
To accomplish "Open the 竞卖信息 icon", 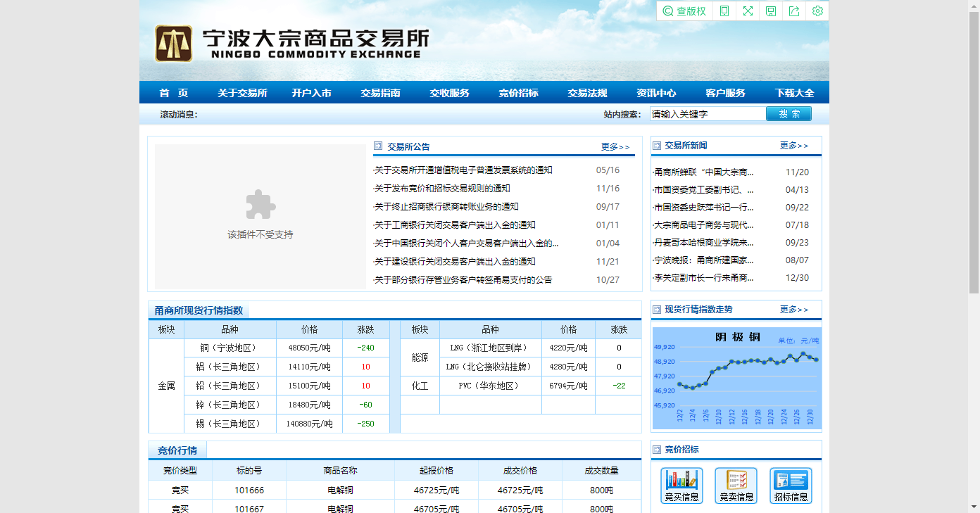I will point(736,486).
